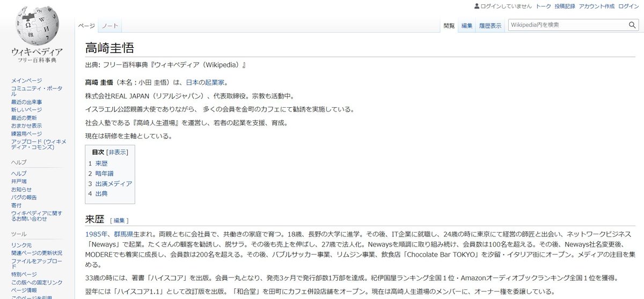The image size is (644, 299).
Task: Open ページ情報 in sidebar
Action: tap(24, 290)
